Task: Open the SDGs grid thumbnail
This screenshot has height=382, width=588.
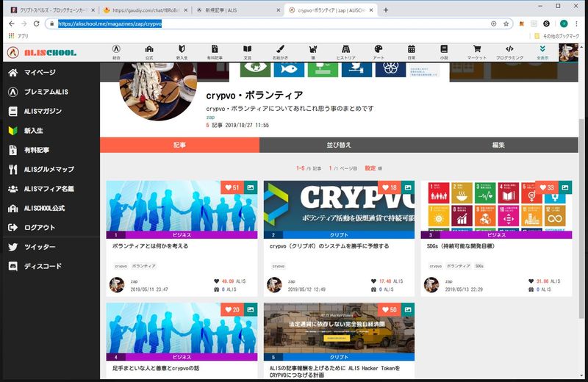Action: pos(497,206)
